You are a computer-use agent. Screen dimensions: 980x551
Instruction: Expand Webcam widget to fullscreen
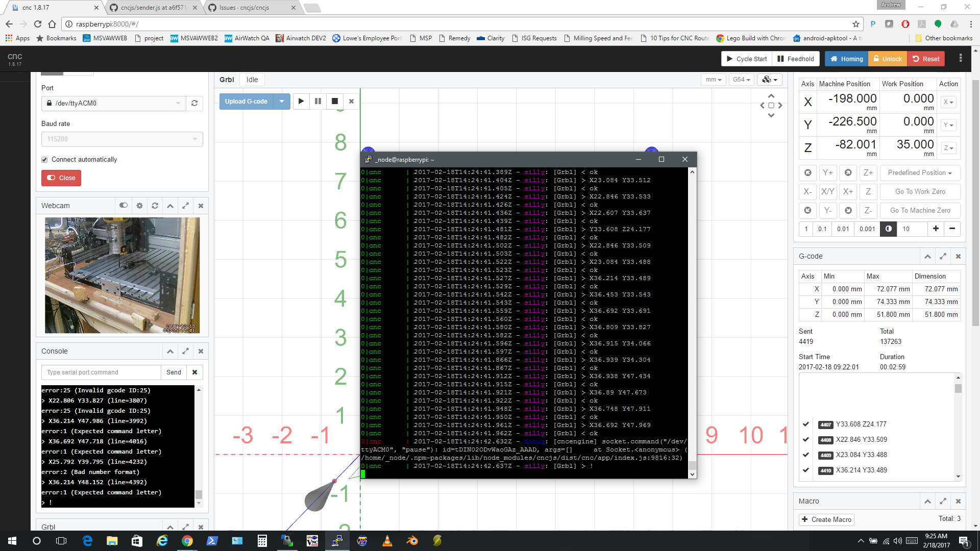pyautogui.click(x=185, y=206)
